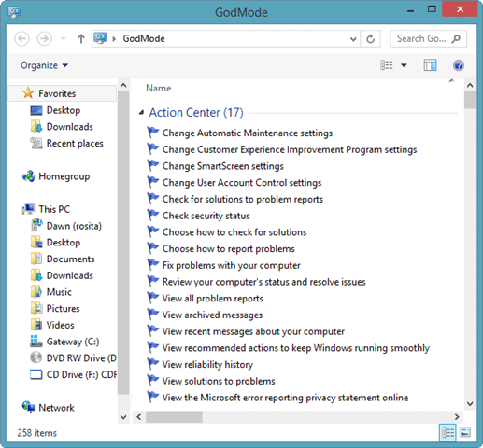
Task: Switch to large thumbnails view in status bar
Action: 465,432
